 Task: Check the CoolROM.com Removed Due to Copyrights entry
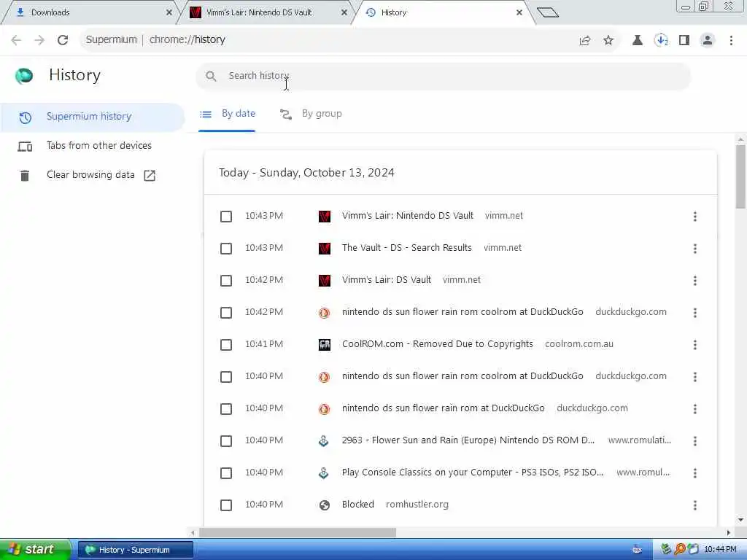coord(226,345)
